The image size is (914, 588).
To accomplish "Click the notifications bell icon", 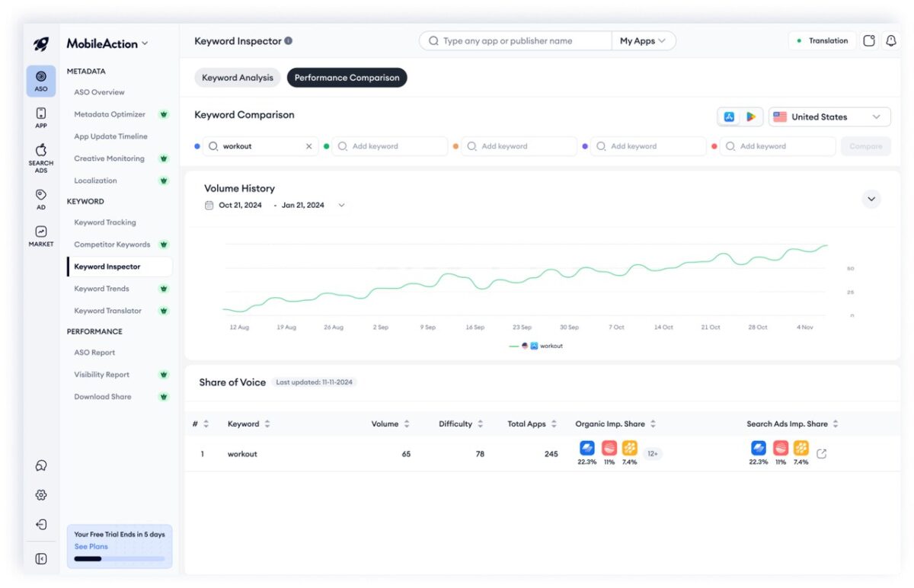I will pyautogui.click(x=890, y=41).
